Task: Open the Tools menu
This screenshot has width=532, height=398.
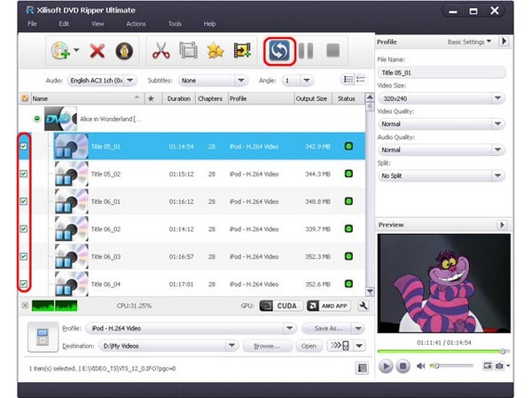Action: click(175, 23)
